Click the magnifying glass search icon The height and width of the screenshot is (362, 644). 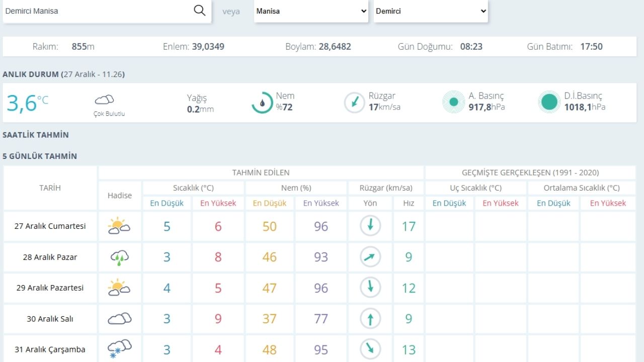coord(200,11)
